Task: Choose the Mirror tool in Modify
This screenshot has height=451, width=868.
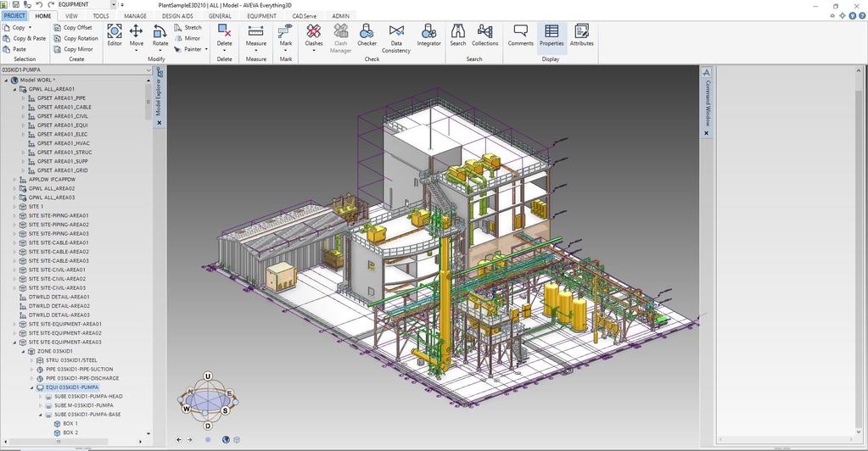Action: [x=188, y=38]
